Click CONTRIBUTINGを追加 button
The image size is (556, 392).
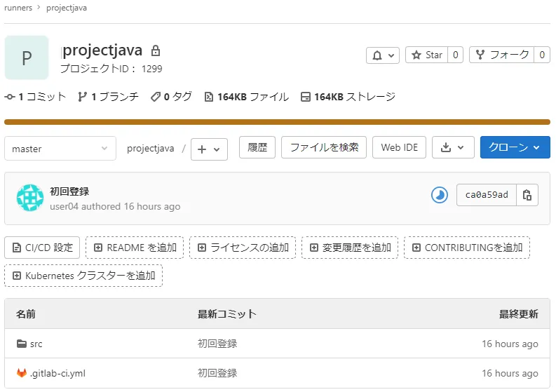[x=467, y=248]
